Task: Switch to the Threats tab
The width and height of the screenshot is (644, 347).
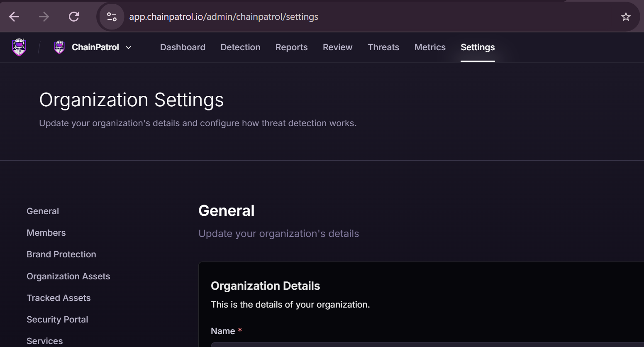Action: [383, 47]
